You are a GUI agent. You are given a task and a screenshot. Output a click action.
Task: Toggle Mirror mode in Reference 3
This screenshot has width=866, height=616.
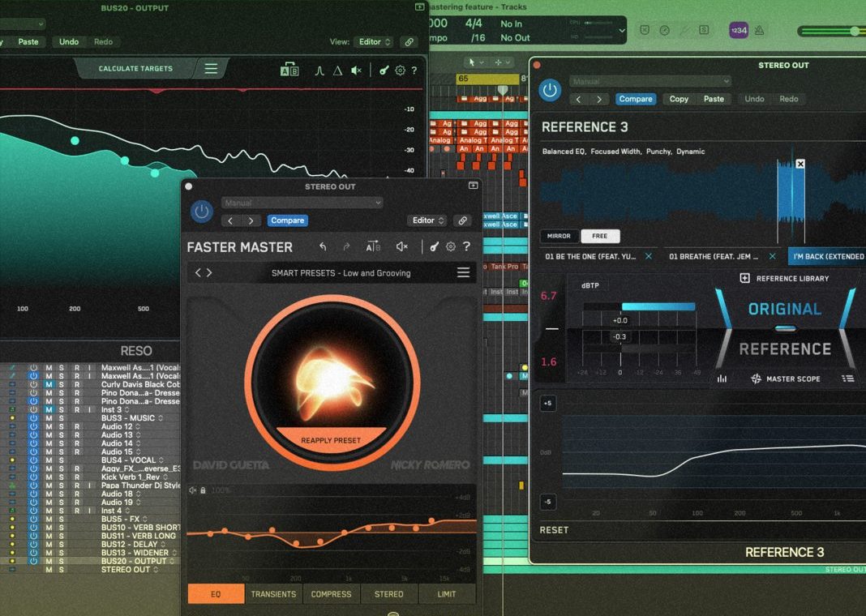pos(559,236)
